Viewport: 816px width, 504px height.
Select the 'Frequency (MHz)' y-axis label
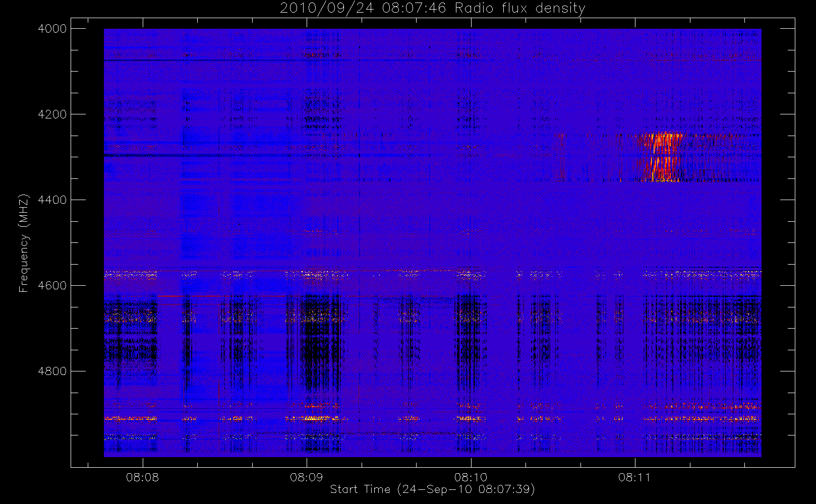(23, 243)
